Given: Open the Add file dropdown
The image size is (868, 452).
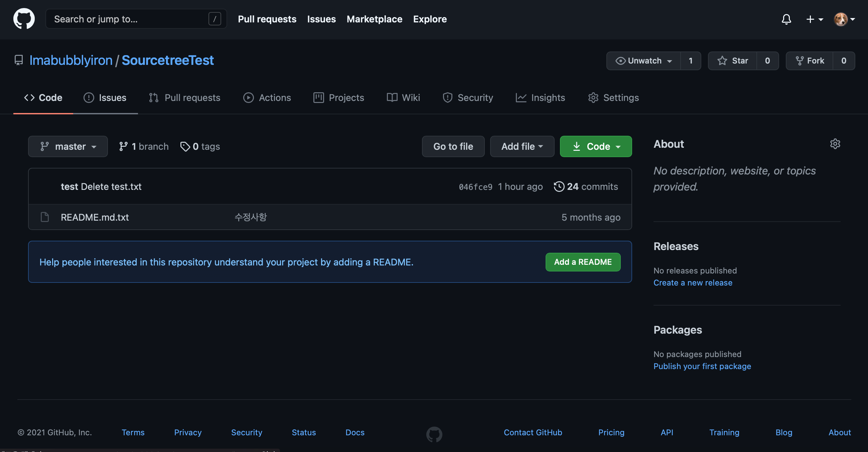Looking at the screenshot, I should 522,146.
